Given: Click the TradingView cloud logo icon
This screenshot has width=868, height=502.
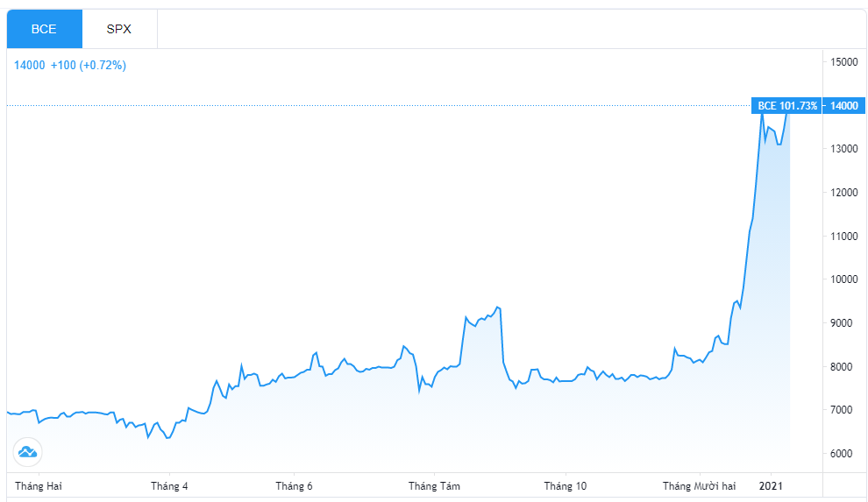Looking at the screenshot, I should (27, 452).
